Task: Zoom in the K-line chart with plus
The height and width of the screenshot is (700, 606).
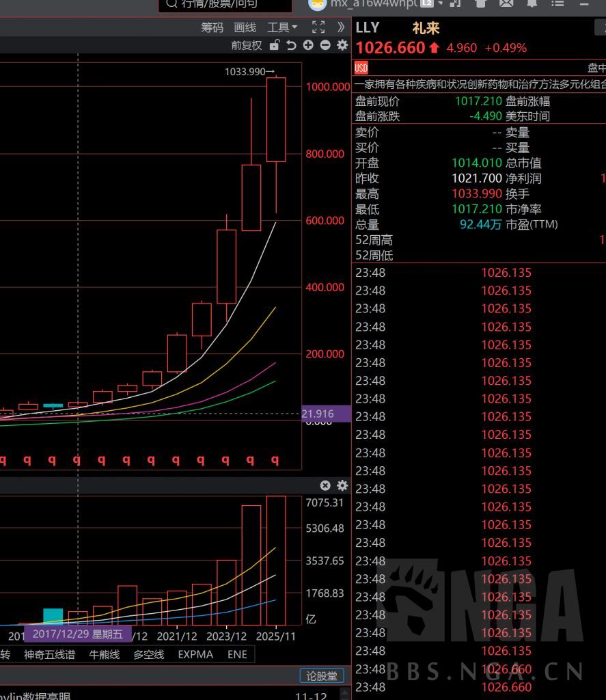Action: [308, 45]
